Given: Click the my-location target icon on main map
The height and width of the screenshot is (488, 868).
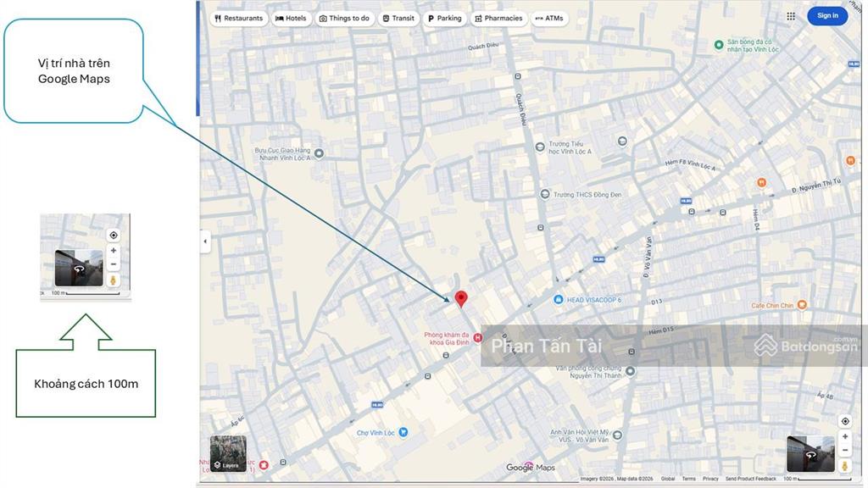Looking at the screenshot, I should click(844, 421).
